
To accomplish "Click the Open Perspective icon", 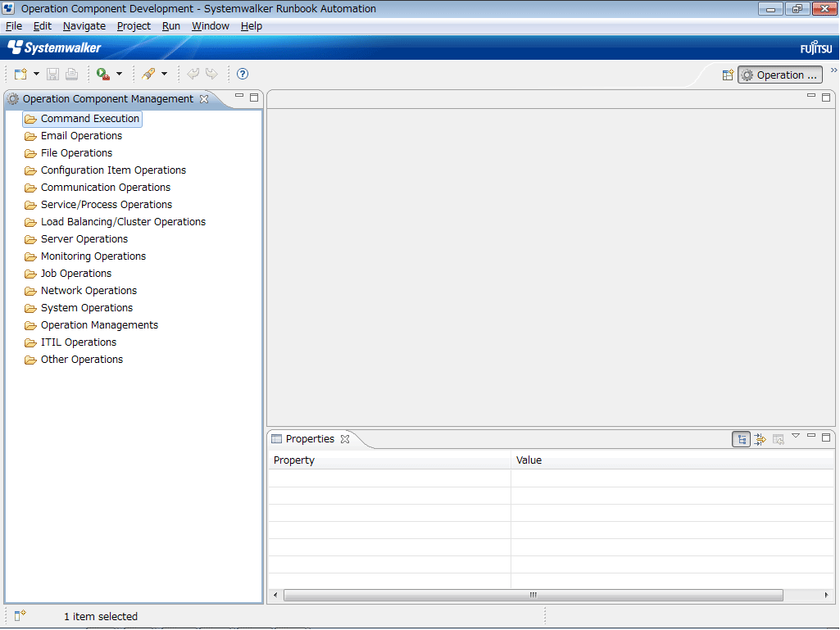I will (x=728, y=75).
